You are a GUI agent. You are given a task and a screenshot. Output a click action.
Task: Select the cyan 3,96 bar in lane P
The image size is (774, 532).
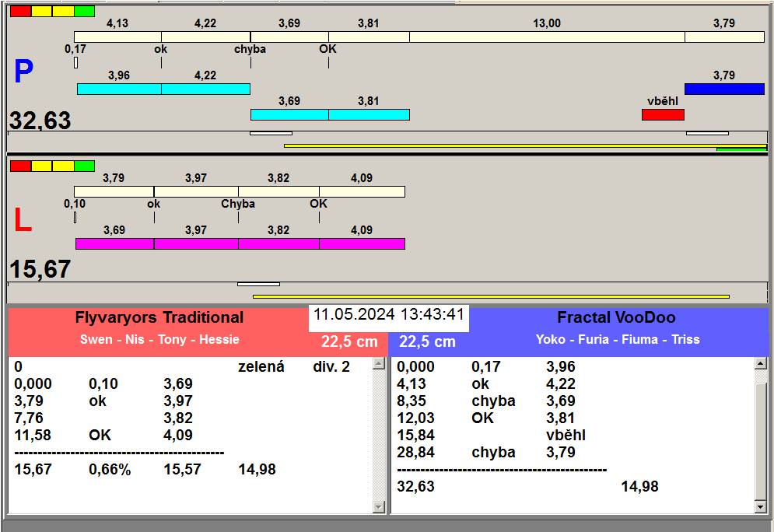(120, 89)
